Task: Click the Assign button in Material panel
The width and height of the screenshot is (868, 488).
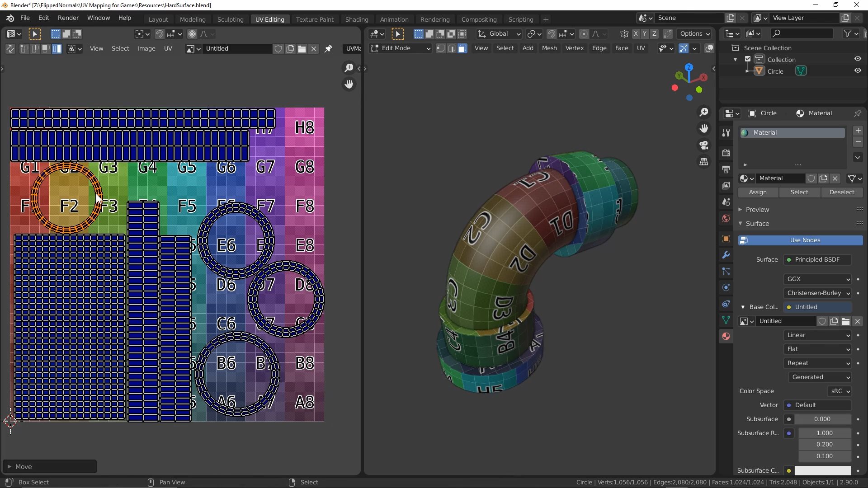Action: point(757,192)
